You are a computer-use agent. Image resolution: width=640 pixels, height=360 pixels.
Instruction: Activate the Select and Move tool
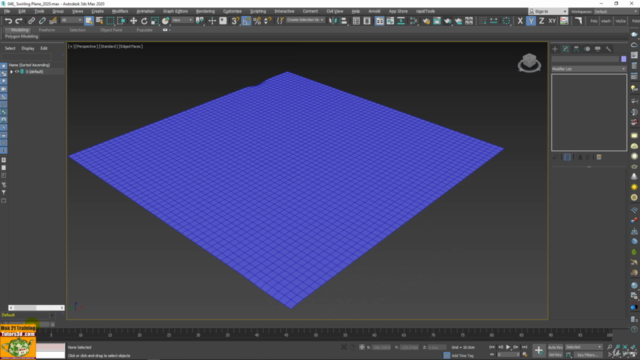pos(133,21)
